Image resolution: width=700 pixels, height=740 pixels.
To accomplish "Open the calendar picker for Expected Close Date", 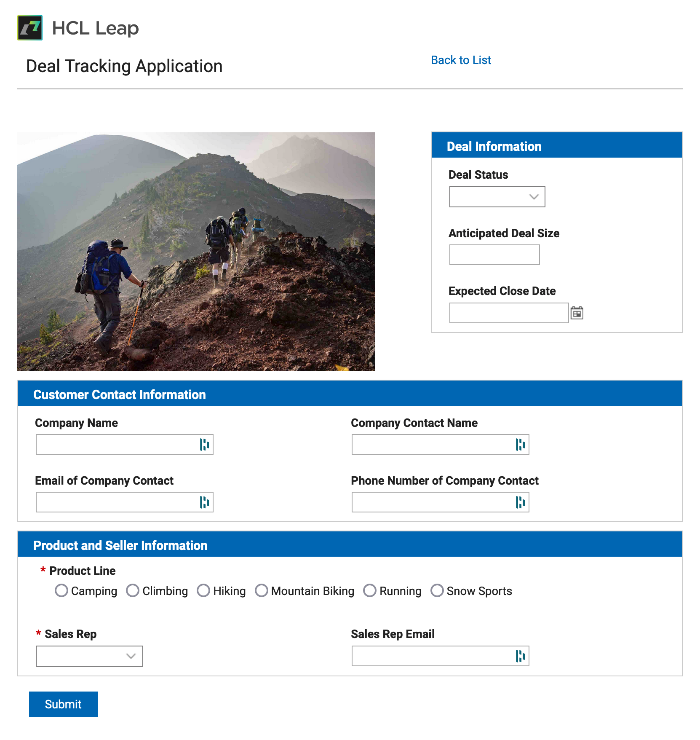I will [577, 313].
